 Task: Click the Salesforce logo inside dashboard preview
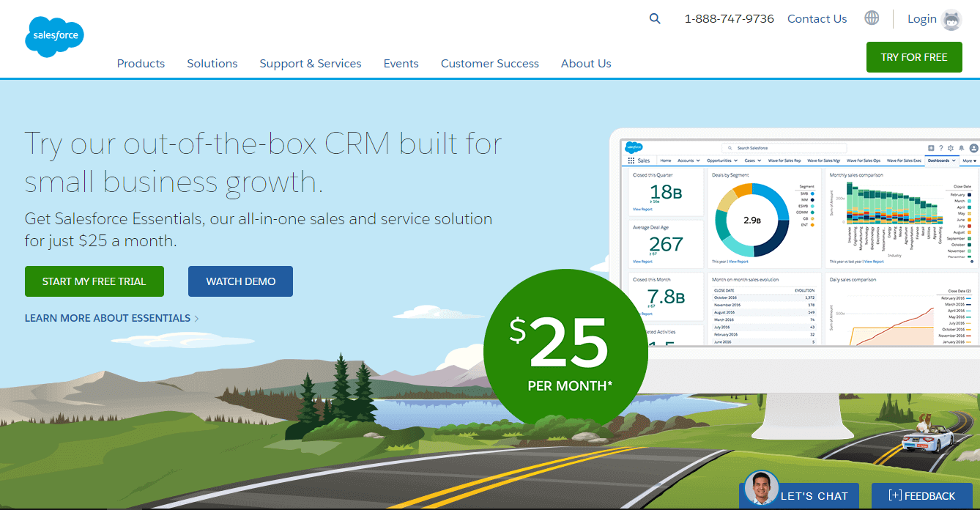point(634,147)
